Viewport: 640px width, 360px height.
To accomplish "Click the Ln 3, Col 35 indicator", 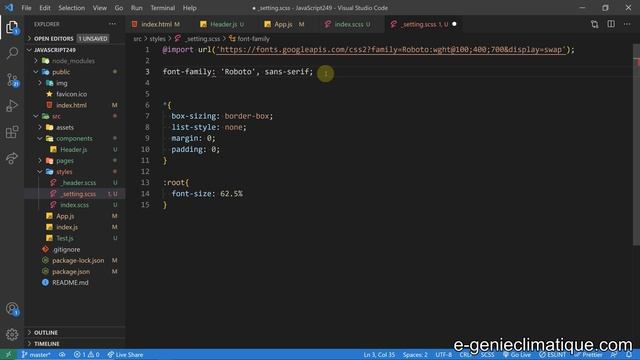I will click(379, 355).
